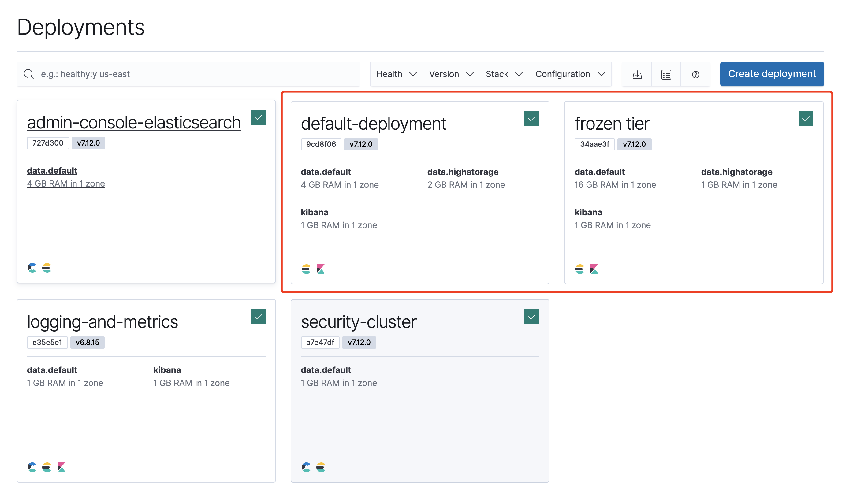Open the security-cluster deployment title
The image size is (853, 504).
click(x=359, y=322)
